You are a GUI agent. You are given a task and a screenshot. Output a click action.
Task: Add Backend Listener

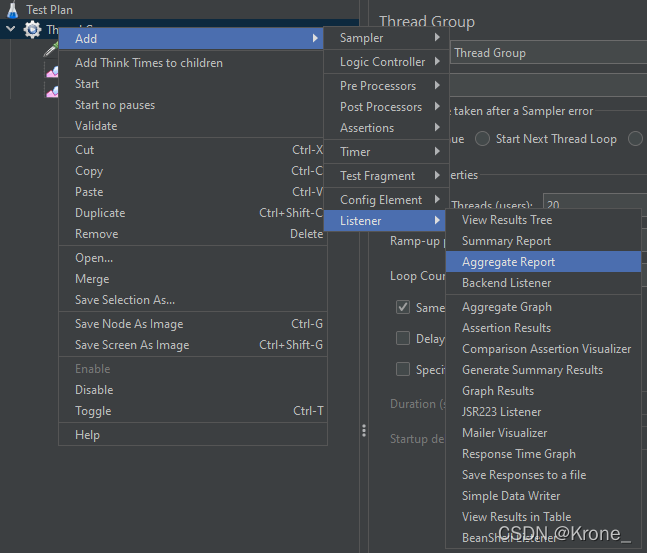tap(543, 283)
